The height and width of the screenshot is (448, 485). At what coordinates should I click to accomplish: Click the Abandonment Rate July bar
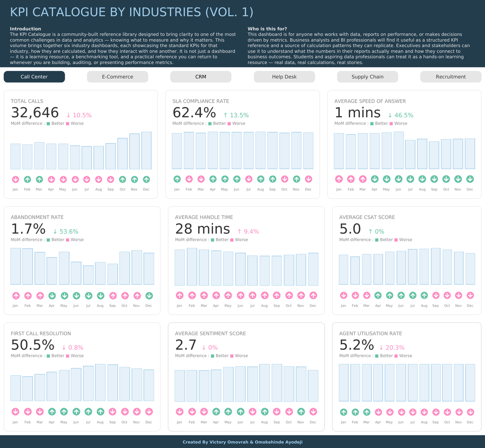(88, 275)
